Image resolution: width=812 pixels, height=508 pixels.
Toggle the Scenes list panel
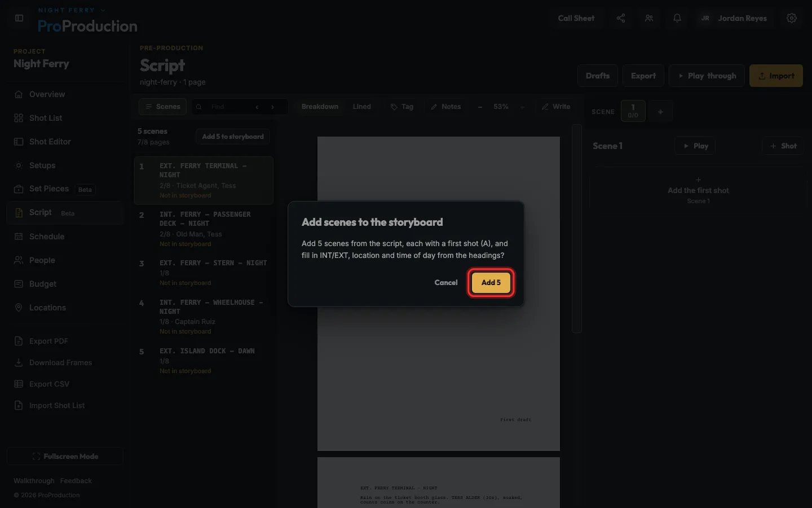[162, 107]
